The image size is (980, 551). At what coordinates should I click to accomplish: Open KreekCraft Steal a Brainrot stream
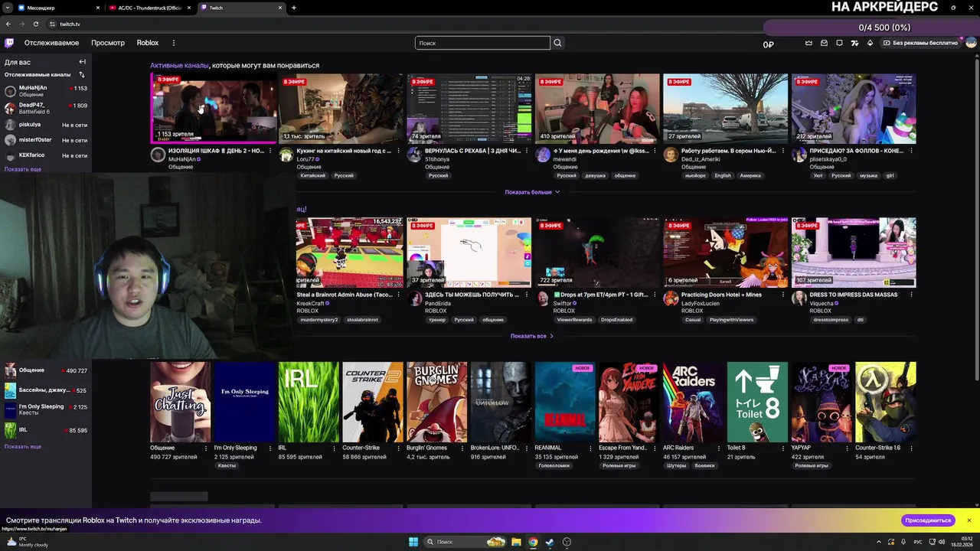tap(350, 253)
